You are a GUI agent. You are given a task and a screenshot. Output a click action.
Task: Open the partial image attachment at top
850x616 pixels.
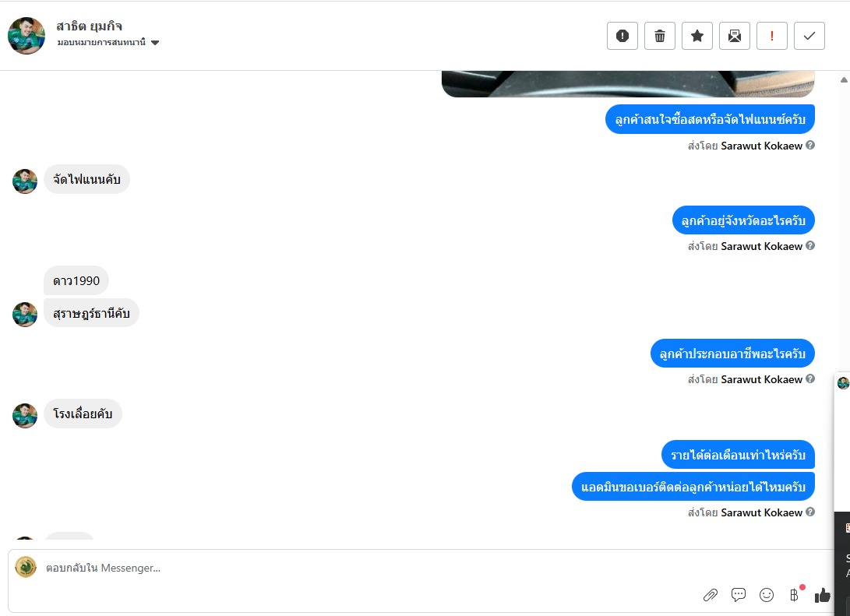pyautogui.click(x=628, y=84)
